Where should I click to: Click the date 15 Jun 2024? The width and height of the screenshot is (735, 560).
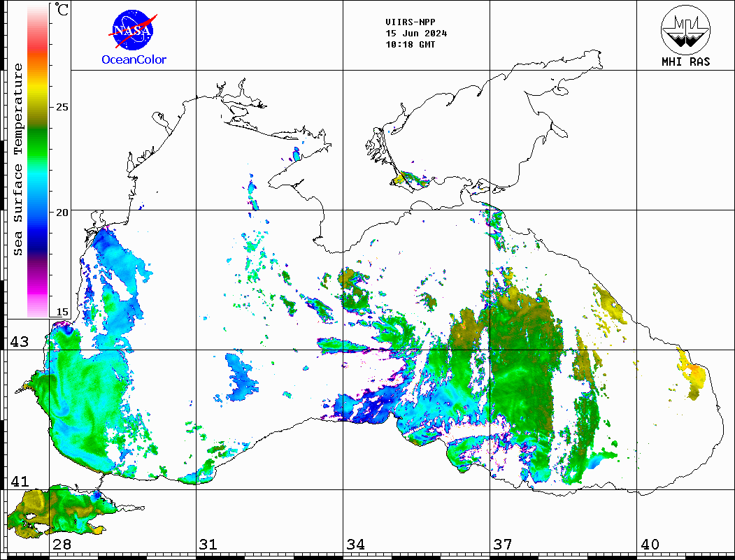(416, 34)
